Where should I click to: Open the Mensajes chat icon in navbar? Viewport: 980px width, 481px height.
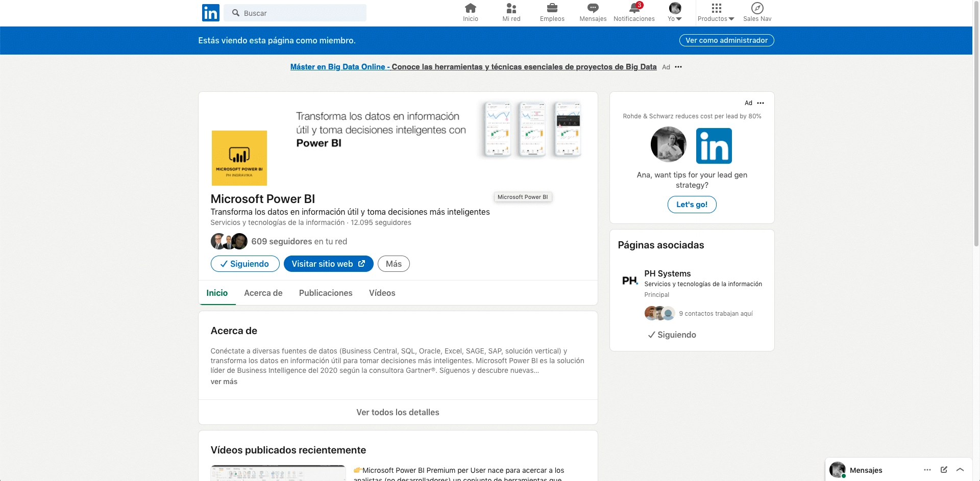tap(593, 9)
